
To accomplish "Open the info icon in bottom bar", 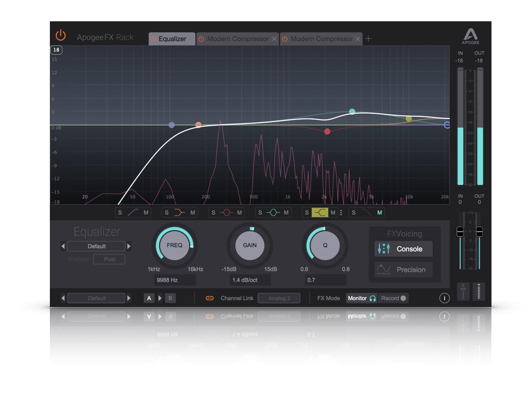I will 444,298.
